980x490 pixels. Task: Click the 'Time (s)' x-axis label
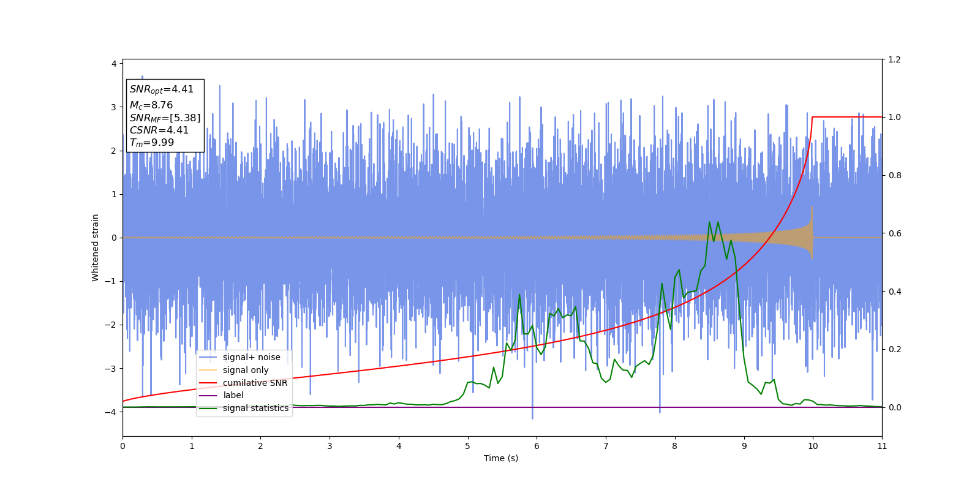click(501, 458)
